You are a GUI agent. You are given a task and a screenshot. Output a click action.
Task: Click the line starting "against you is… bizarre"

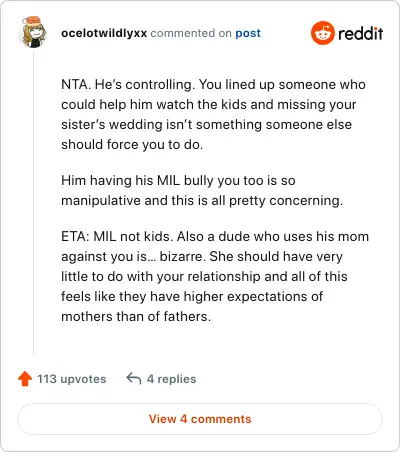coord(202,256)
